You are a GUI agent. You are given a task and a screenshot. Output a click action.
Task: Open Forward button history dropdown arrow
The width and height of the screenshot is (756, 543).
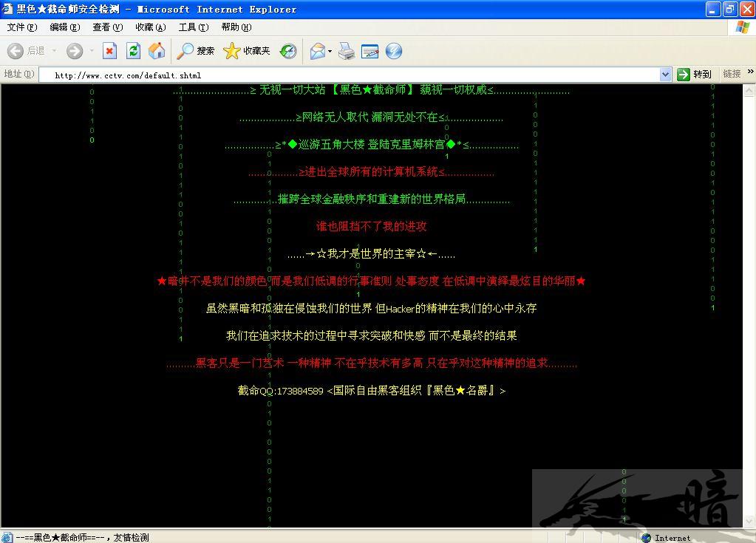click(x=91, y=50)
